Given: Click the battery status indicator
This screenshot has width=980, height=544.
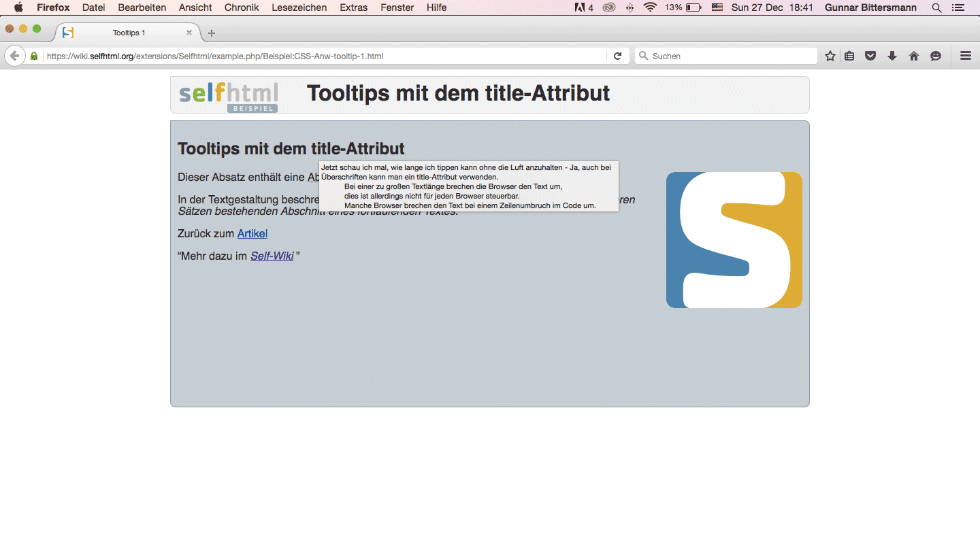Looking at the screenshot, I should pyautogui.click(x=683, y=7).
